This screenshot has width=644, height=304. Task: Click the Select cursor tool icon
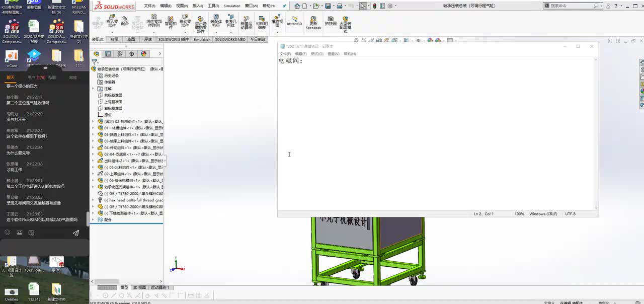click(363, 6)
